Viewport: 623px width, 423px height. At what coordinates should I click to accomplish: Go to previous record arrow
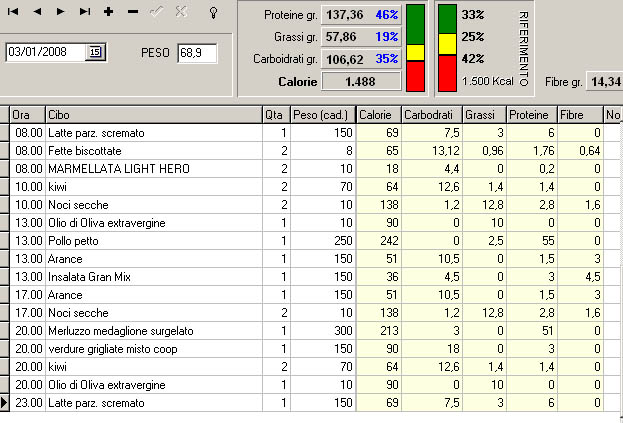click(x=37, y=12)
